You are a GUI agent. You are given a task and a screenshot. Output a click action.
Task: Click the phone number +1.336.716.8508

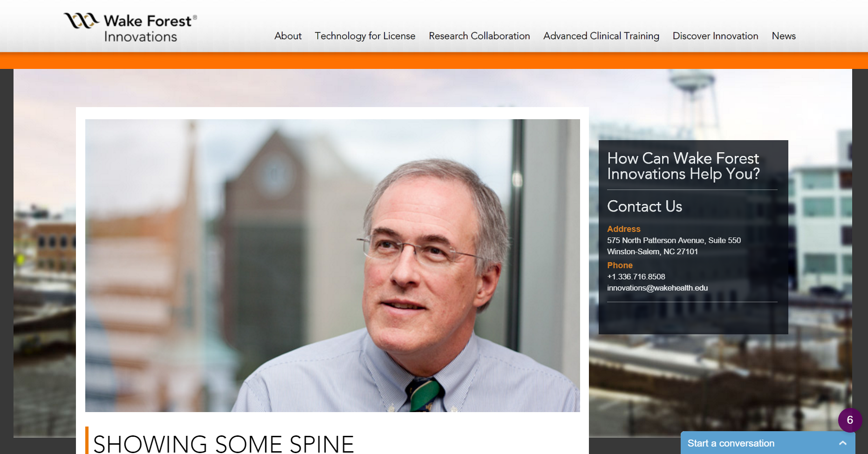pyautogui.click(x=636, y=277)
